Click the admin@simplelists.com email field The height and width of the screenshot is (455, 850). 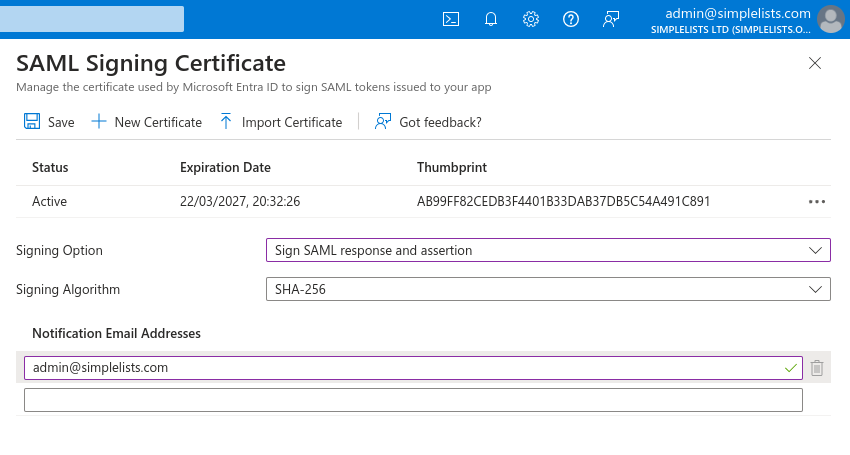click(x=413, y=368)
